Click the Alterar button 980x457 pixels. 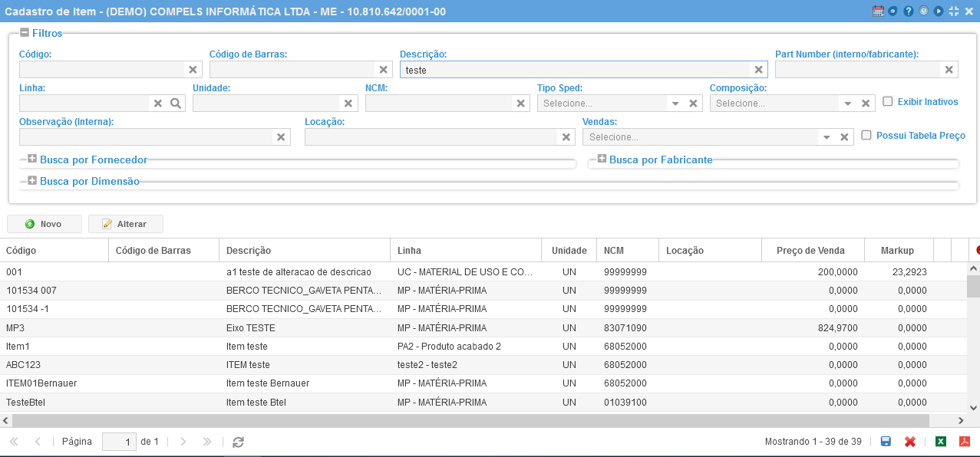(126, 224)
